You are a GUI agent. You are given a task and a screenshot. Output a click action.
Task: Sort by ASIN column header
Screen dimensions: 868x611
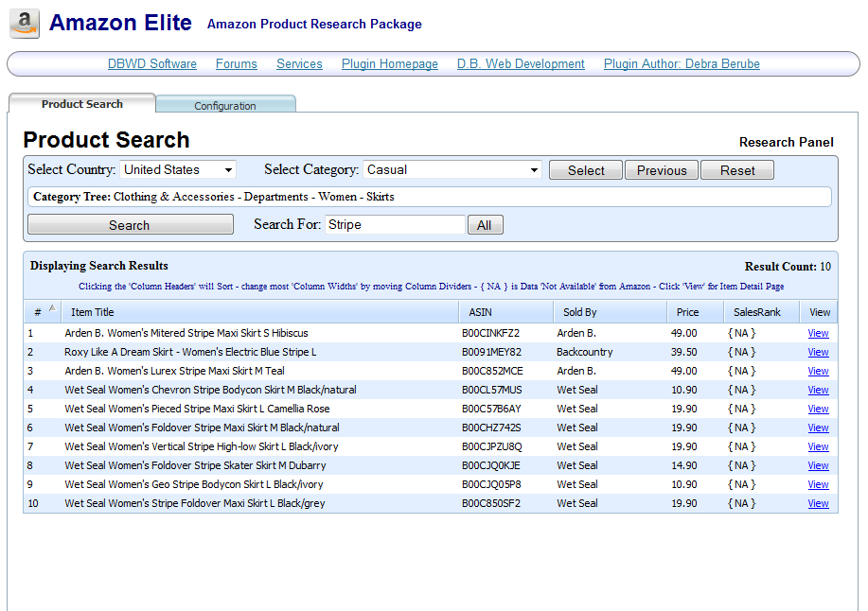(x=506, y=312)
